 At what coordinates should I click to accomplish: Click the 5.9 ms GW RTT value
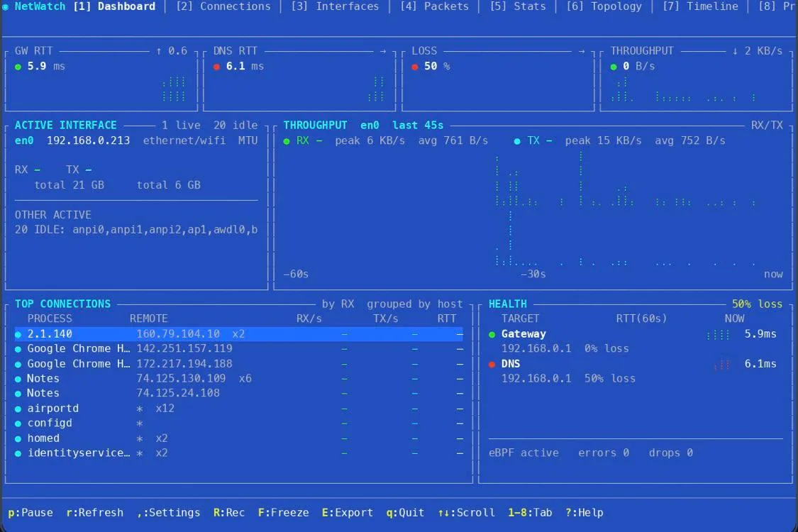point(46,66)
